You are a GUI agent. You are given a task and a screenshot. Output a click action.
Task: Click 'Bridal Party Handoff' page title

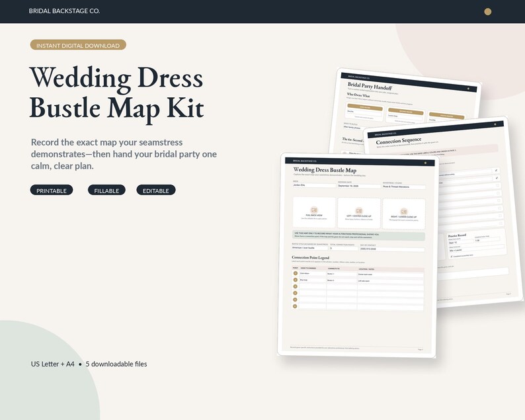pyautogui.click(x=370, y=86)
